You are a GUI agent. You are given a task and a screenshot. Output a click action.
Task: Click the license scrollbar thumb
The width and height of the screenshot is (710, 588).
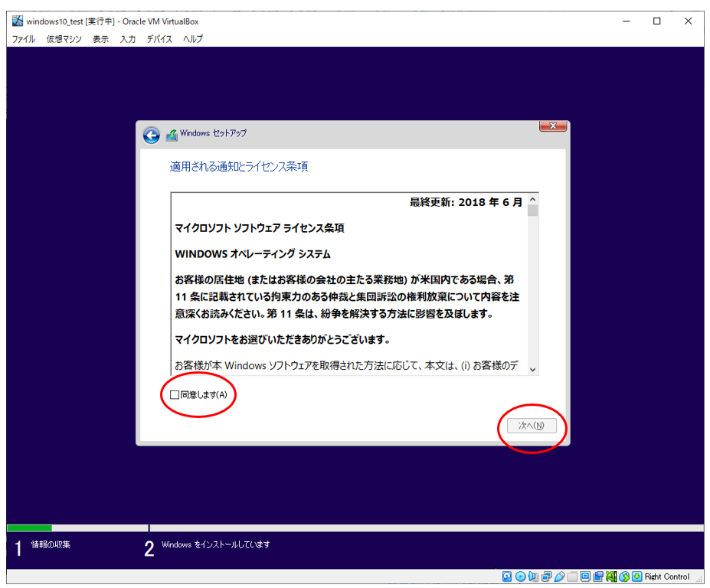tap(533, 211)
